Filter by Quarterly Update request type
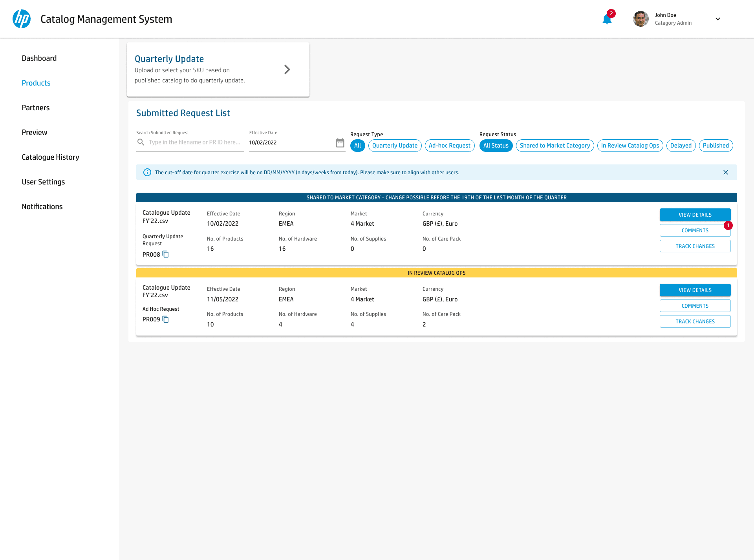754x560 pixels. click(x=395, y=146)
